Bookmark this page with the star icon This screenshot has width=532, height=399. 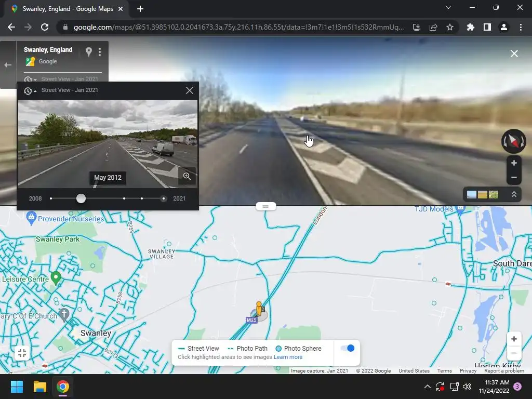pyautogui.click(x=449, y=27)
